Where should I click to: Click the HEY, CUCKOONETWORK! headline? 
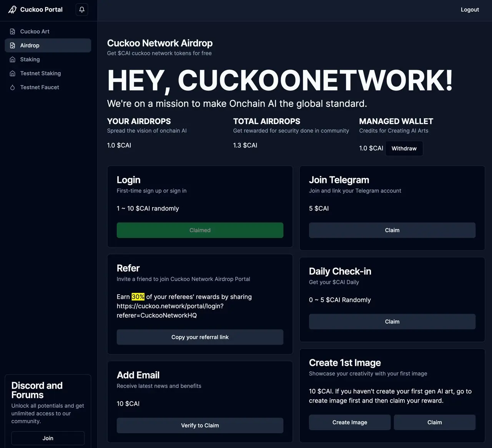point(280,80)
